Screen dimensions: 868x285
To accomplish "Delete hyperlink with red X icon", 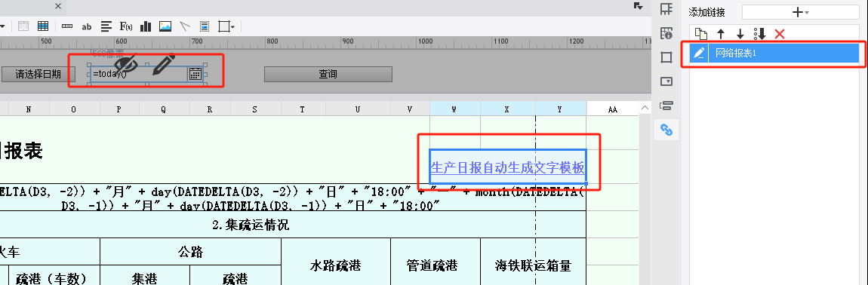I will 780,35.
